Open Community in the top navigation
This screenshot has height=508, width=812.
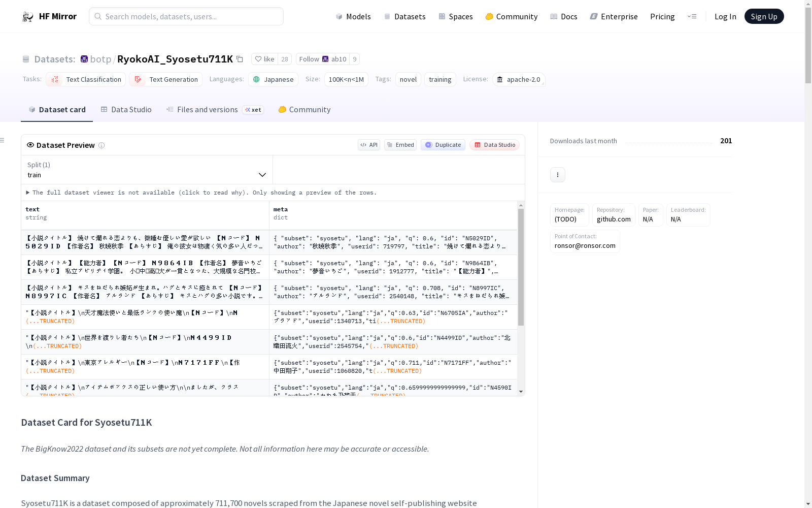tap(512, 17)
